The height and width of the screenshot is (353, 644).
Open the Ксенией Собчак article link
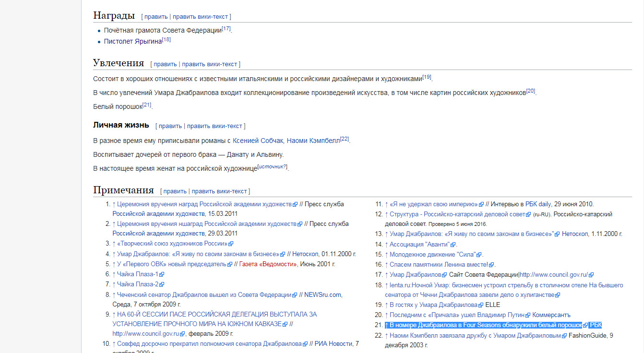coord(258,141)
